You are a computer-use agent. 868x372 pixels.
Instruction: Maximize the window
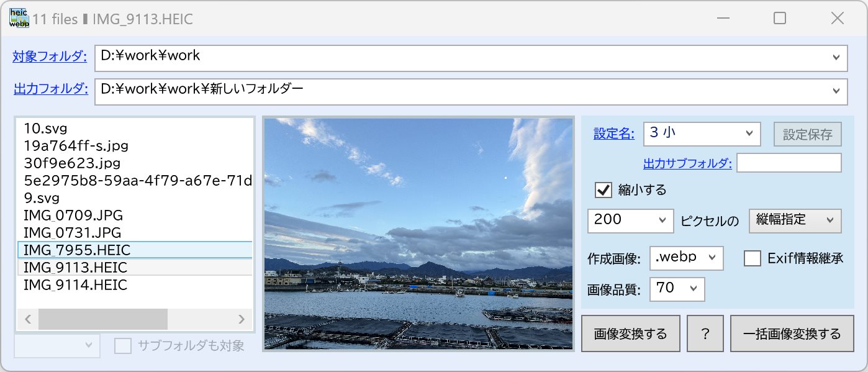(x=780, y=19)
